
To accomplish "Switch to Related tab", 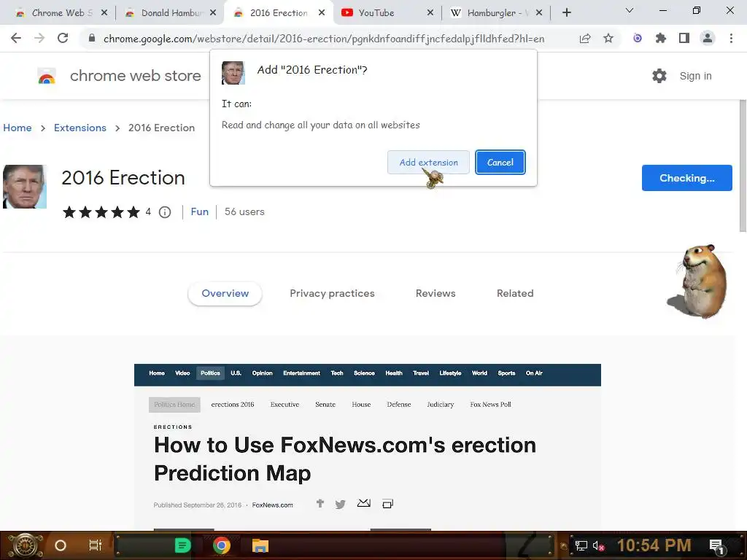I will pyautogui.click(x=515, y=293).
